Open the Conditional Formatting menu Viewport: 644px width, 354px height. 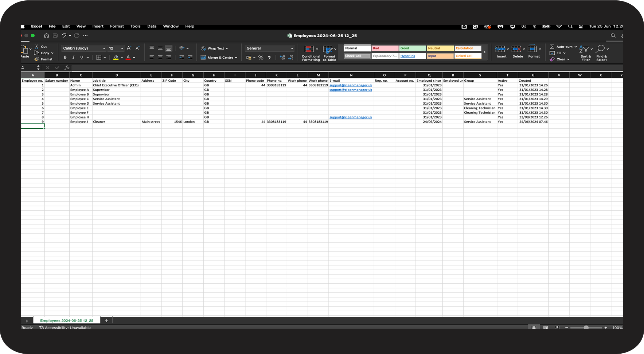click(x=311, y=53)
